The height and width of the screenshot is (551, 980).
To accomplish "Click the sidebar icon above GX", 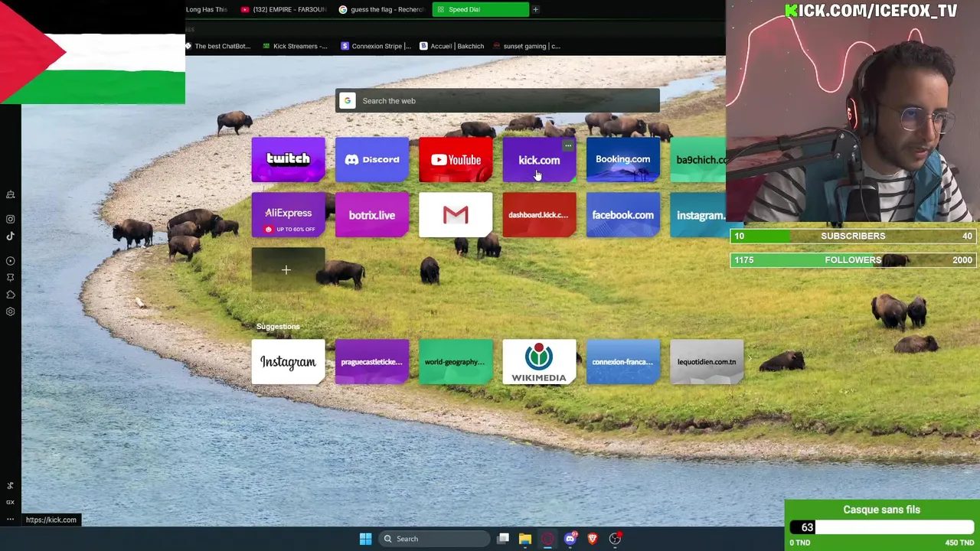I will (10, 485).
